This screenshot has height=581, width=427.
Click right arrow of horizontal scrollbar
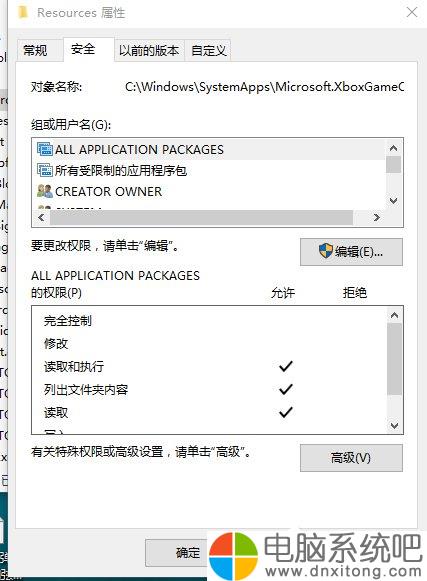click(x=377, y=217)
